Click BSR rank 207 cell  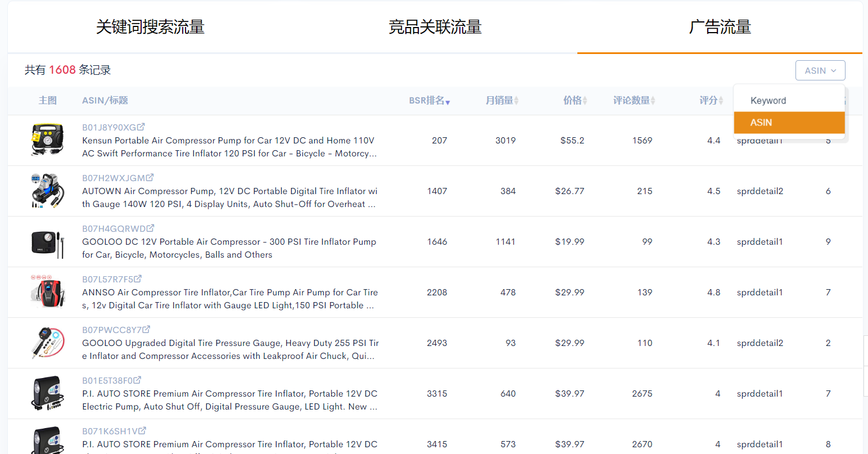[440, 141]
